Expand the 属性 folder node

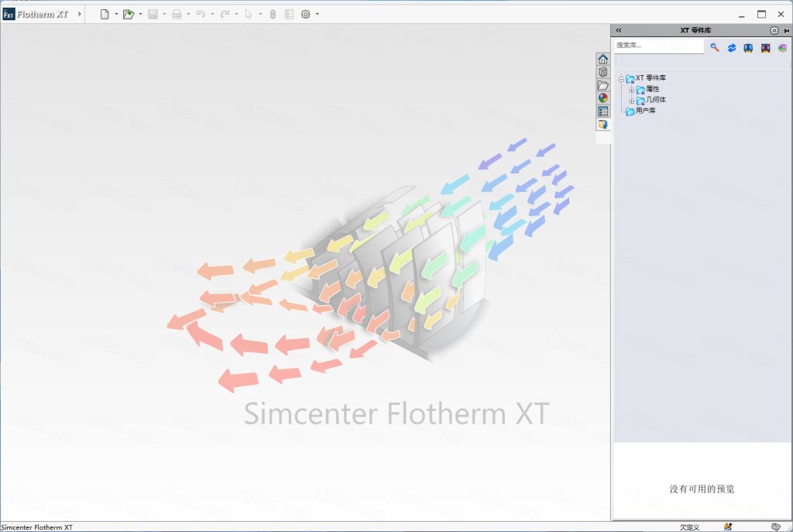click(x=631, y=90)
